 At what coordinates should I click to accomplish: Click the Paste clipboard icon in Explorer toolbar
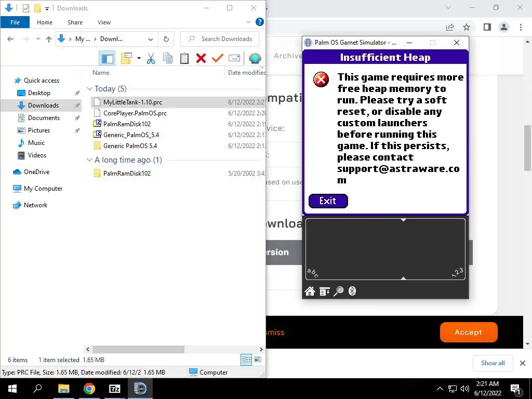click(x=184, y=58)
